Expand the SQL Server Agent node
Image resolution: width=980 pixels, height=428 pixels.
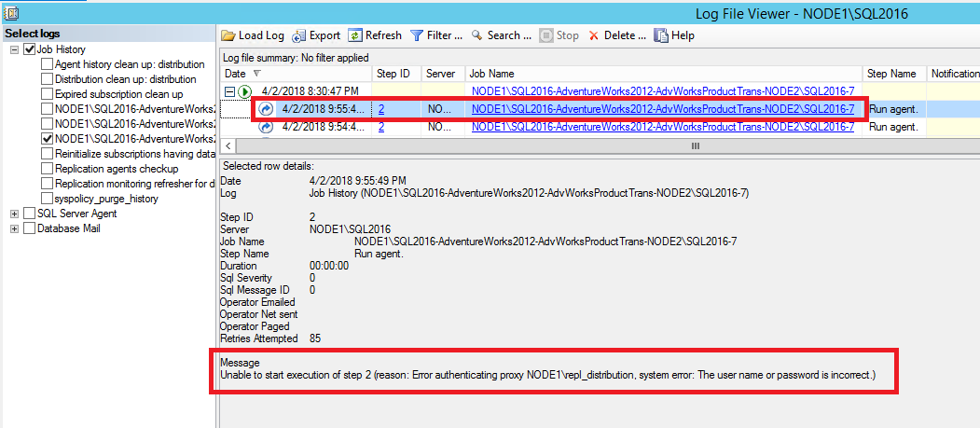click(x=14, y=214)
